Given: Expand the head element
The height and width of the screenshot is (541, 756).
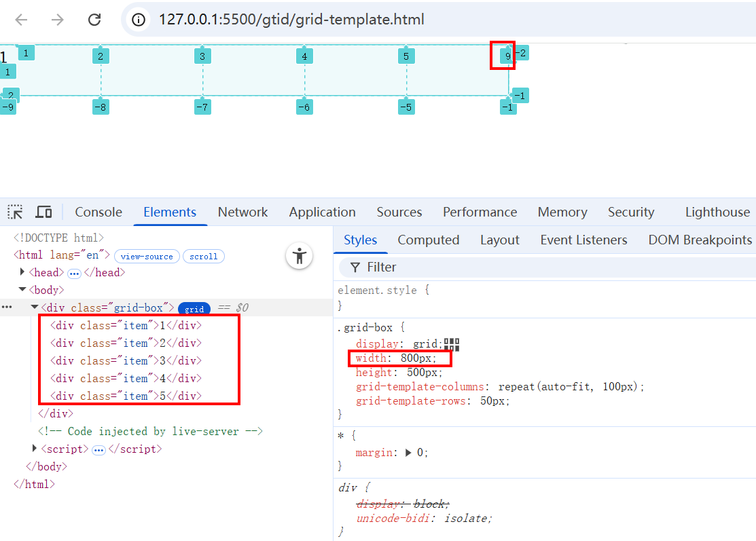Looking at the screenshot, I should pos(22,272).
